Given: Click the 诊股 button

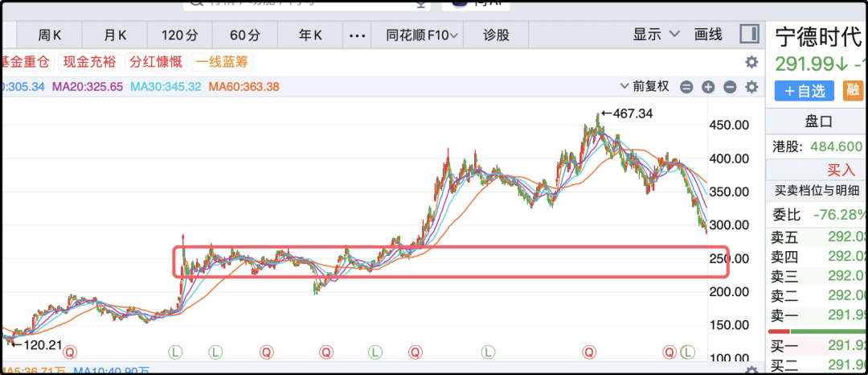Looking at the screenshot, I should pyautogui.click(x=496, y=35).
